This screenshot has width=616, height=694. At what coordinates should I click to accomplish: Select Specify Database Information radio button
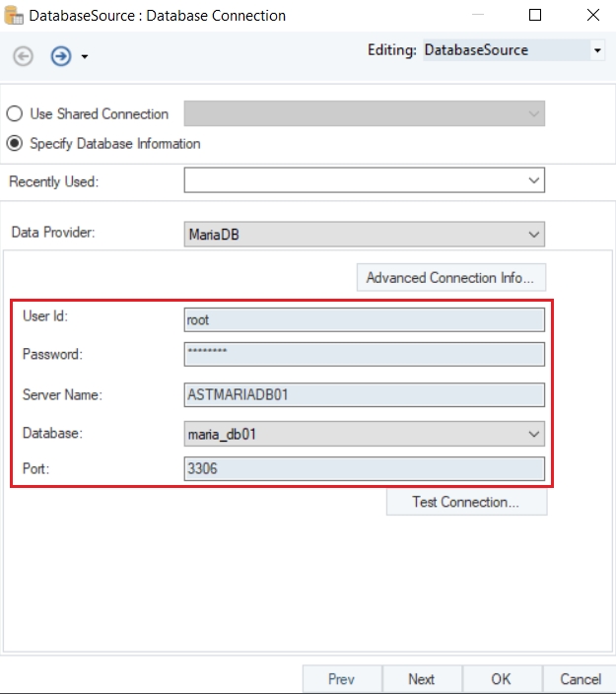click(x=15, y=143)
